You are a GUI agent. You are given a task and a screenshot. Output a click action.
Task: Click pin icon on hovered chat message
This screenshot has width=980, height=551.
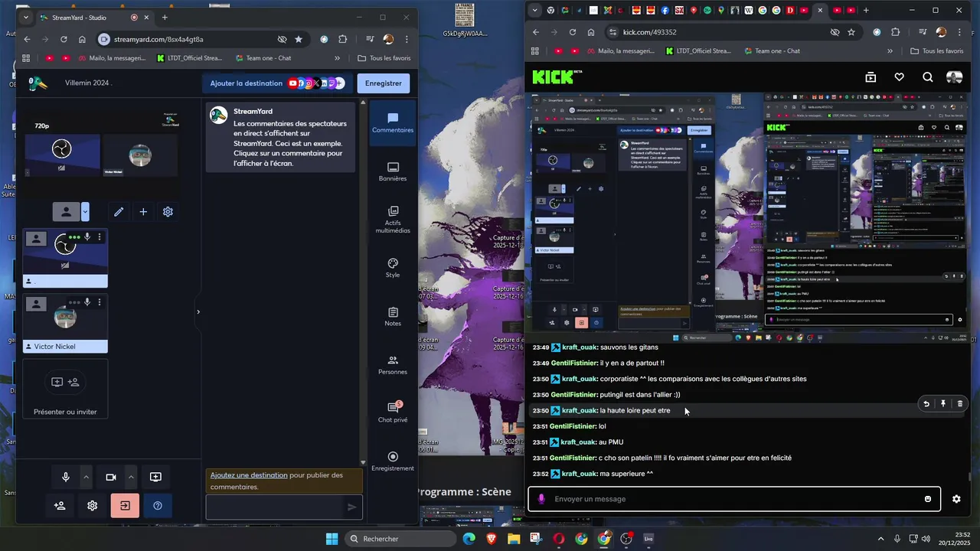pyautogui.click(x=943, y=403)
